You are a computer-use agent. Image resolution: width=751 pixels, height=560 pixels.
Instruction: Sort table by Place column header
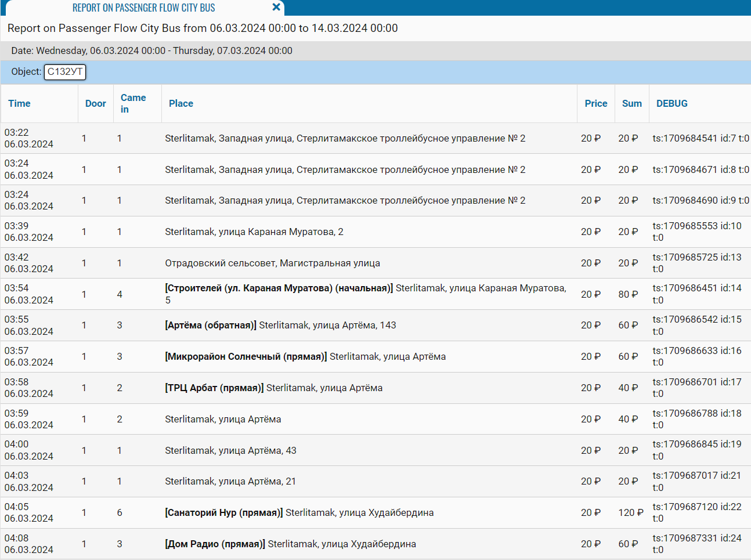(180, 103)
